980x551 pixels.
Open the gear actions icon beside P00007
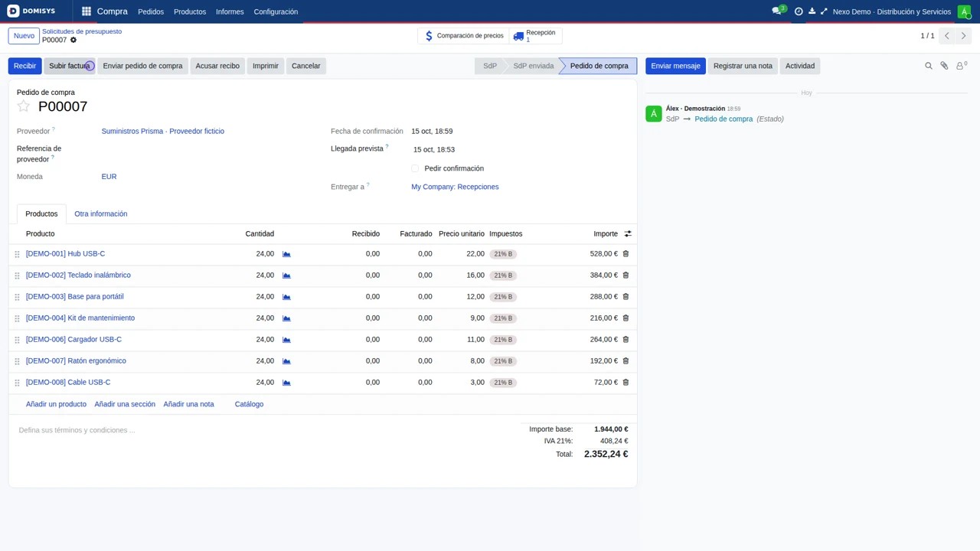[x=73, y=40]
